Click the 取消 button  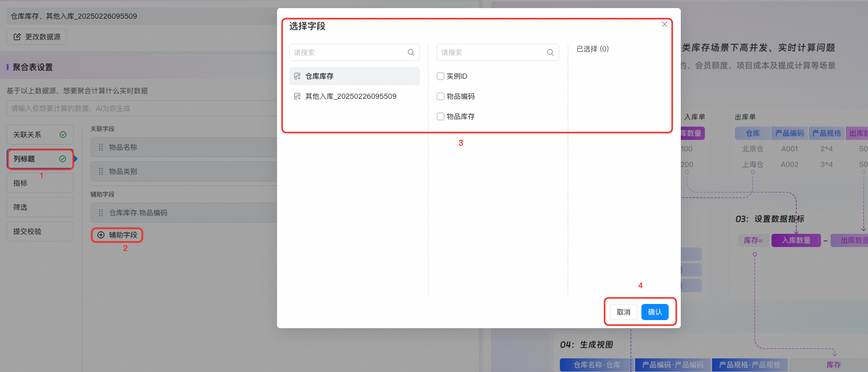click(624, 312)
